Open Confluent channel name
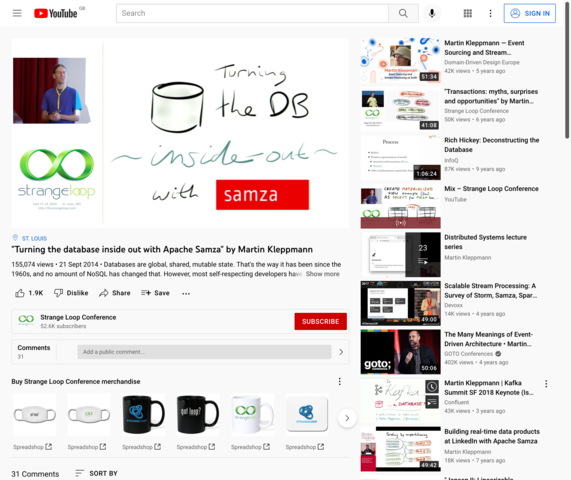Viewport: 571px width, 480px height. point(457,402)
